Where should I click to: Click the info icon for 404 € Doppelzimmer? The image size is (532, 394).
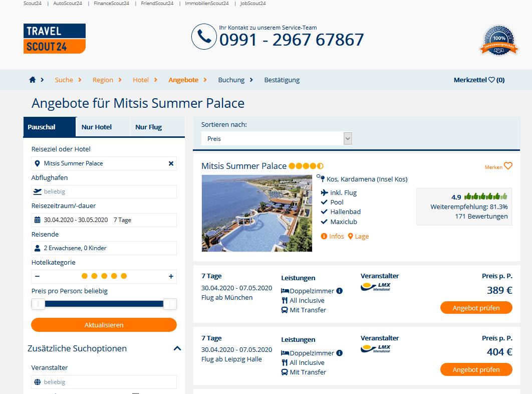[x=339, y=353]
